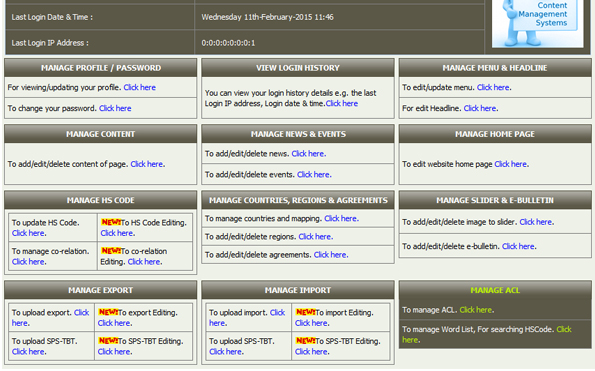This screenshot has height=371, width=595.
Task: Open the manage ACL 'Click here' link
Action: pos(476,310)
